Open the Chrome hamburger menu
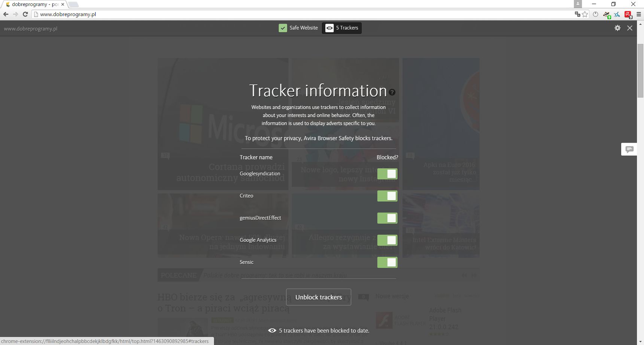Image resolution: width=644 pixels, height=345 pixels. point(639,14)
